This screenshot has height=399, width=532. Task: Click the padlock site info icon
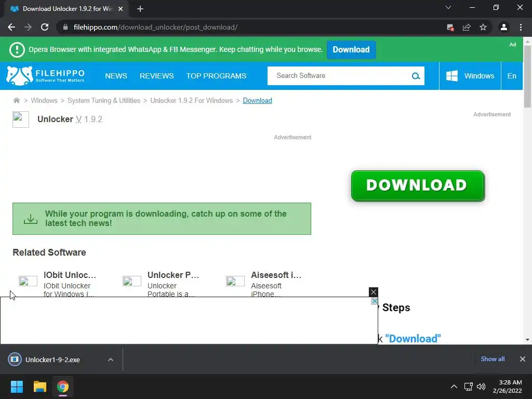(65, 27)
